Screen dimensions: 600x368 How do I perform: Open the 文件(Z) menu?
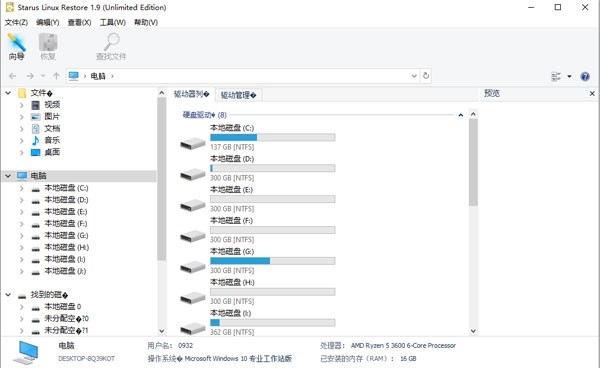coord(16,22)
